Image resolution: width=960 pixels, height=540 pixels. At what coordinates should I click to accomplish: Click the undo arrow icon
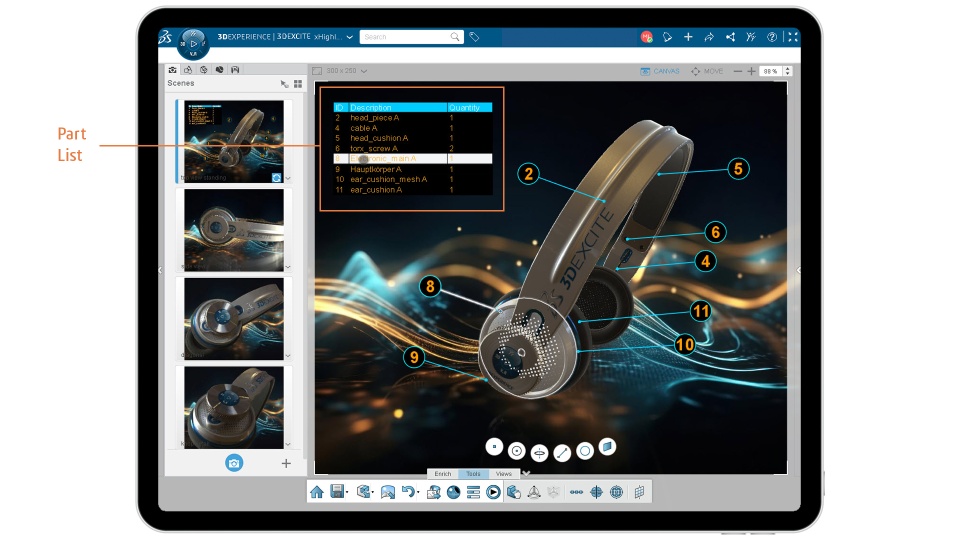point(408,492)
